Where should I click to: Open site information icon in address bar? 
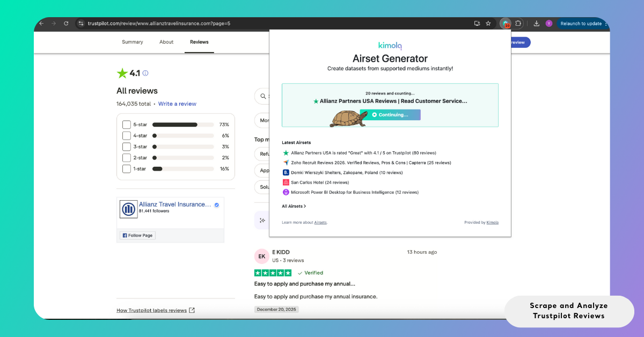(x=81, y=24)
